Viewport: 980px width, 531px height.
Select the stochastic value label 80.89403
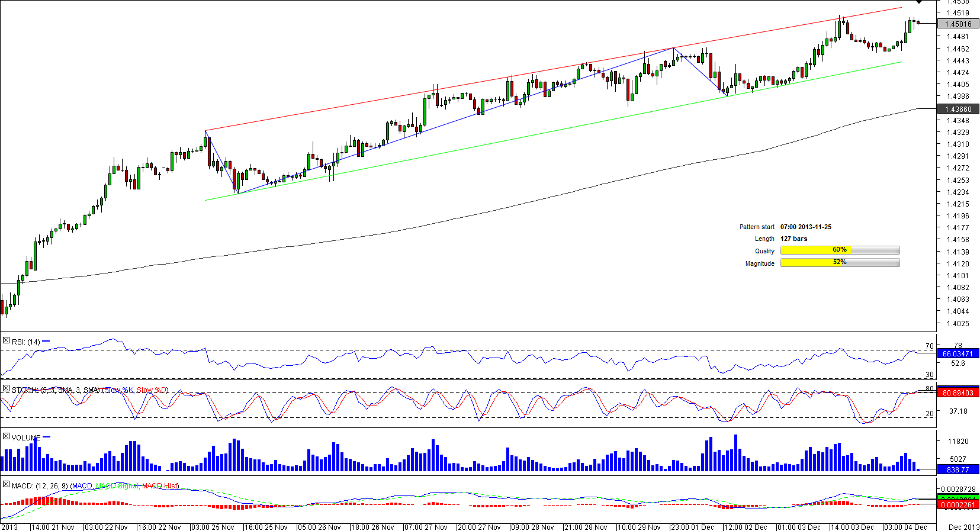click(x=958, y=393)
